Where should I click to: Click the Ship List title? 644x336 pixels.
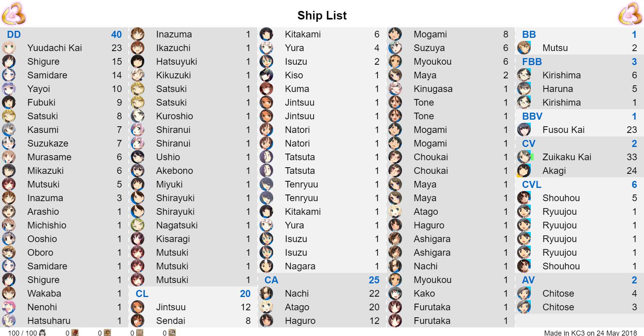pos(322,15)
